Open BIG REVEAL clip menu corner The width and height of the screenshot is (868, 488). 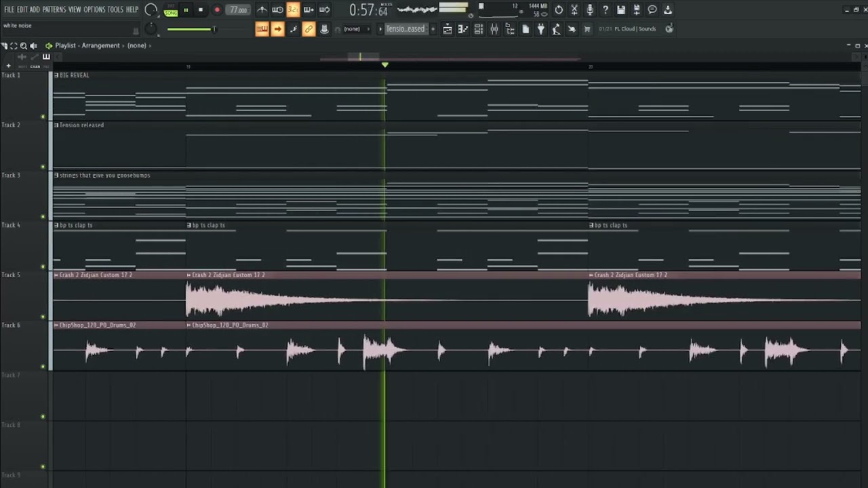56,75
